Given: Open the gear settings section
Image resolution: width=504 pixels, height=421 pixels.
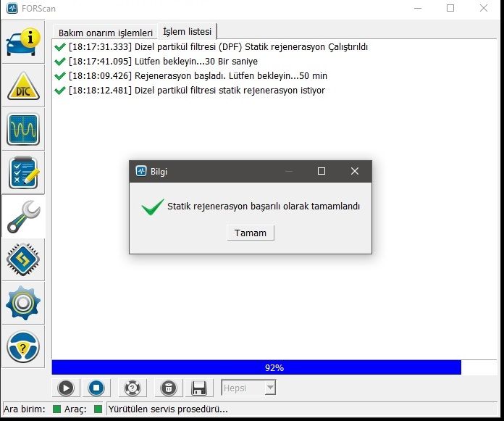Looking at the screenshot, I should (x=23, y=303).
